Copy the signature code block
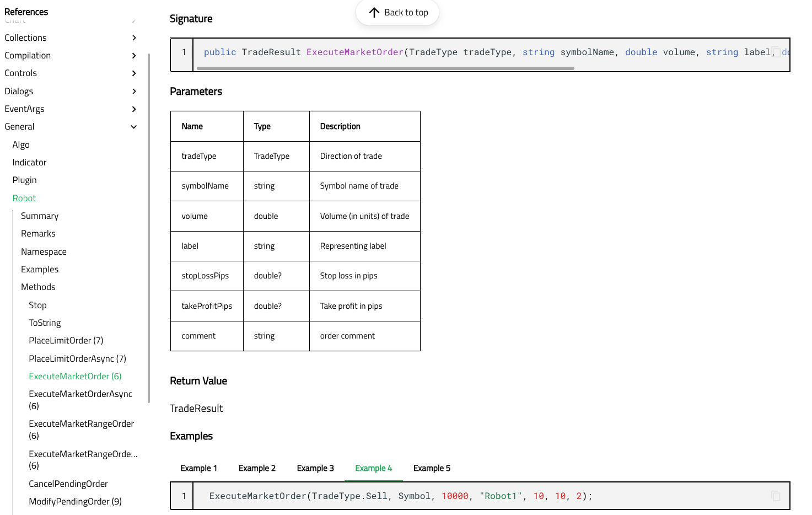The width and height of the screenshot is (812, 515). coord(776,52)
